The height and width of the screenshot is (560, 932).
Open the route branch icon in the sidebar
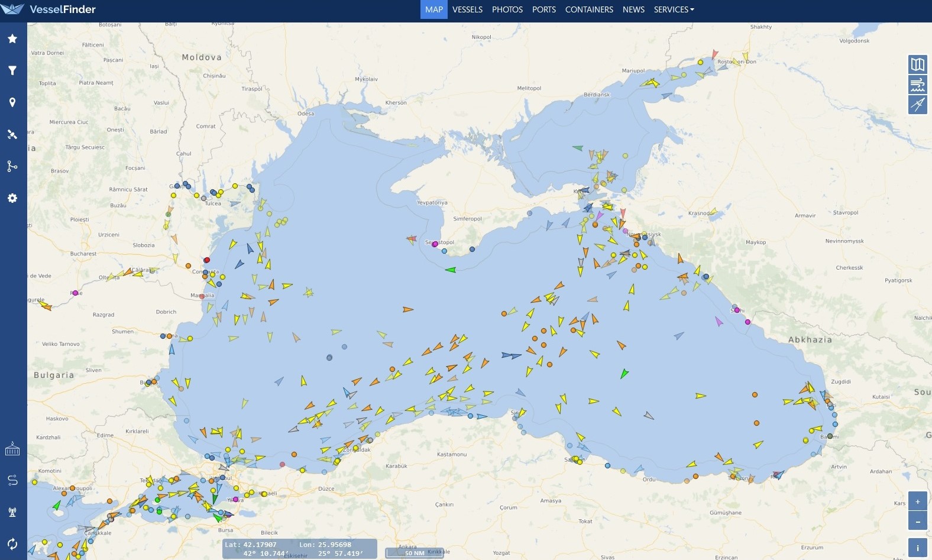12,166
